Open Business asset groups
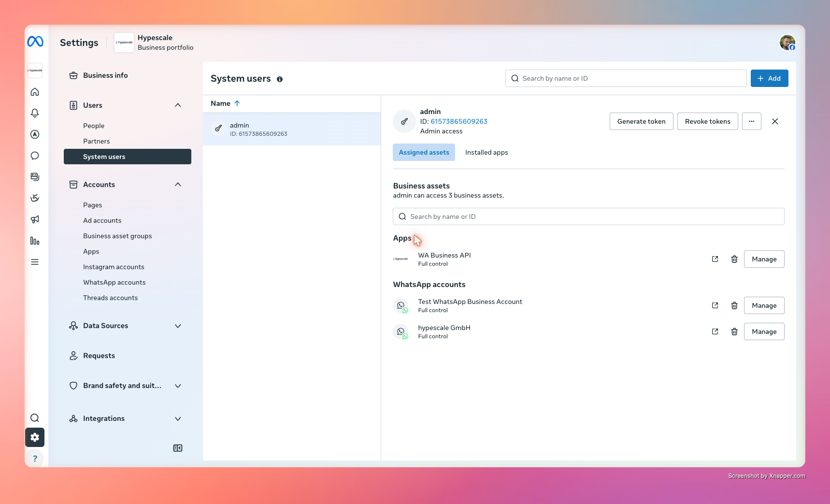This screenshot has width=830, height=504. pos(117,236)
